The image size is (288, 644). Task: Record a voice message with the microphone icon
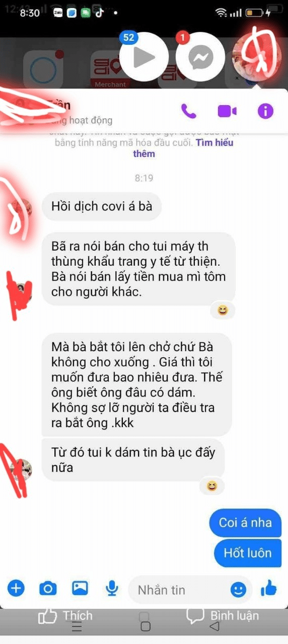(x=112, y=588)
